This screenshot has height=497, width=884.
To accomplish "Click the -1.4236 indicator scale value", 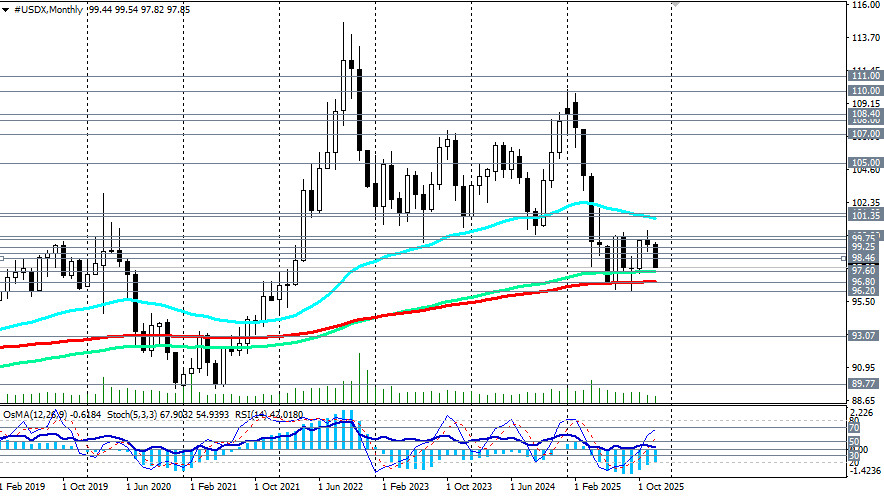I will coord(863,471).
